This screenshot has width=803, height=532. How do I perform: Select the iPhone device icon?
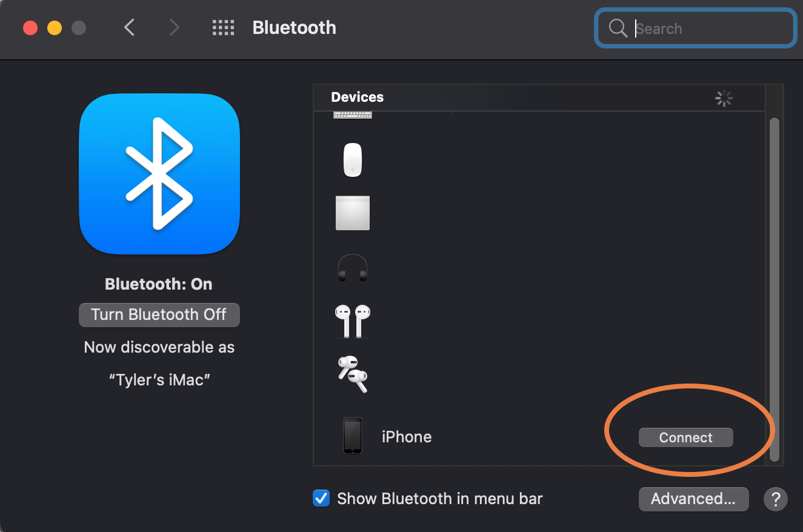(x=353, y=436)
